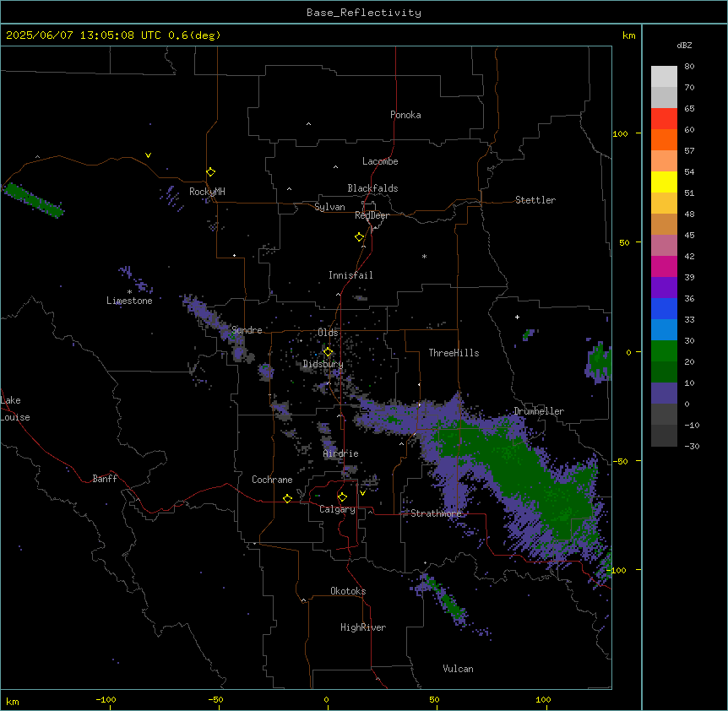Click the Okotoks label
The height and width of the screenshot is (711, 728).
coord(348,591)
